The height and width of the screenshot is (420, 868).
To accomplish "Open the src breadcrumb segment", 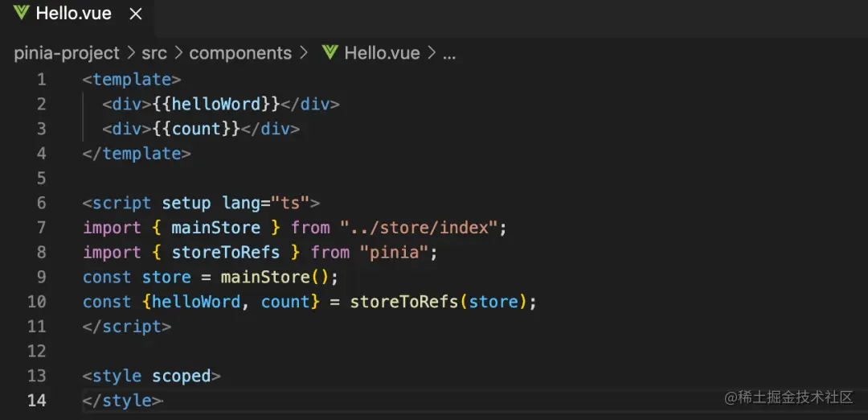I will pos(154,53).
